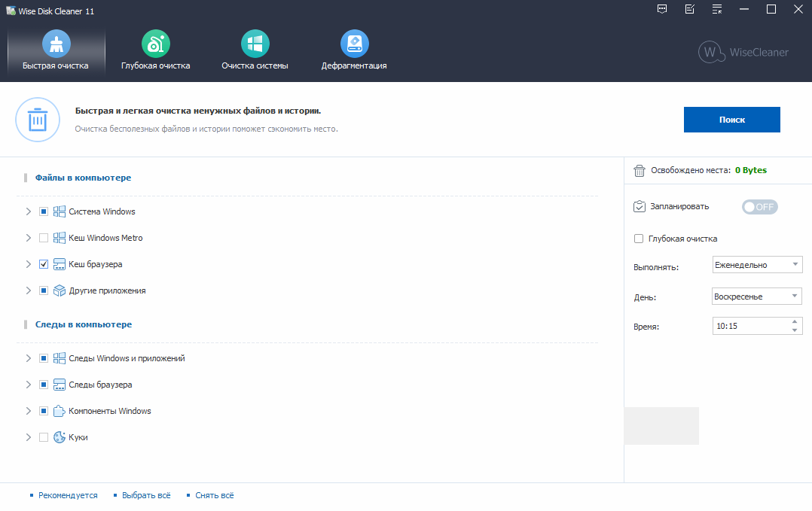Screen dimensions: 812x511
Task: Uncheck Кеш браузера checkbox
Action: point(44,264)
